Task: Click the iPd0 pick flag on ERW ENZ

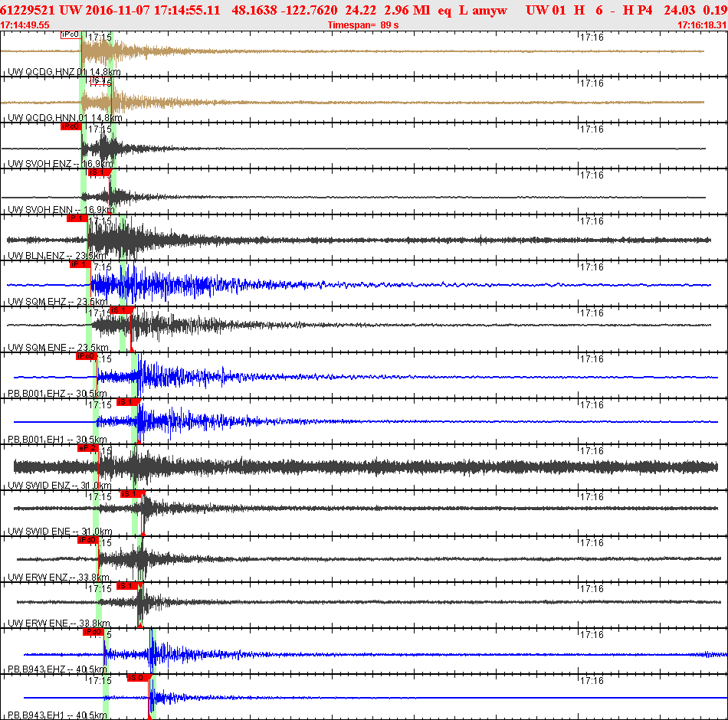Action: click(x=87, y=540)
